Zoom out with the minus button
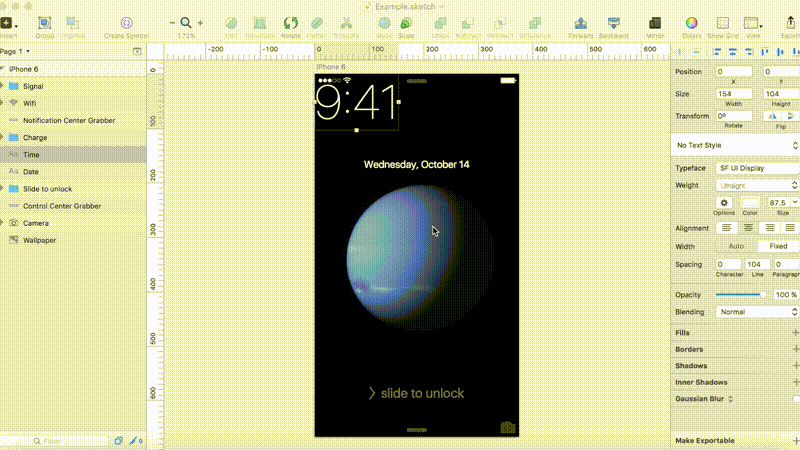 (172, 23)
